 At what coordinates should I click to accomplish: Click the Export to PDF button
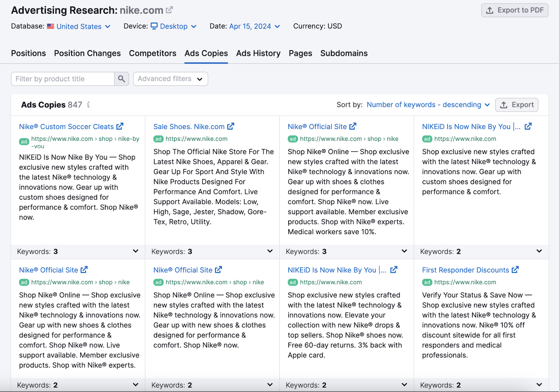514,10
